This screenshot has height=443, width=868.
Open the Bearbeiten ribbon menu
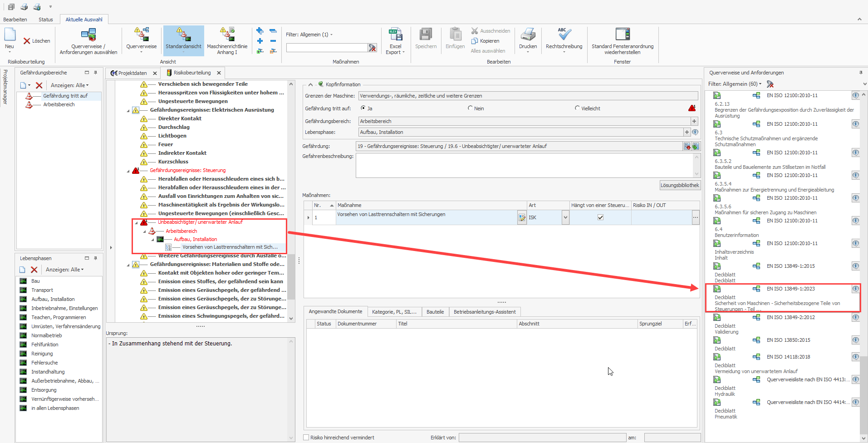(x=15, y=20)
